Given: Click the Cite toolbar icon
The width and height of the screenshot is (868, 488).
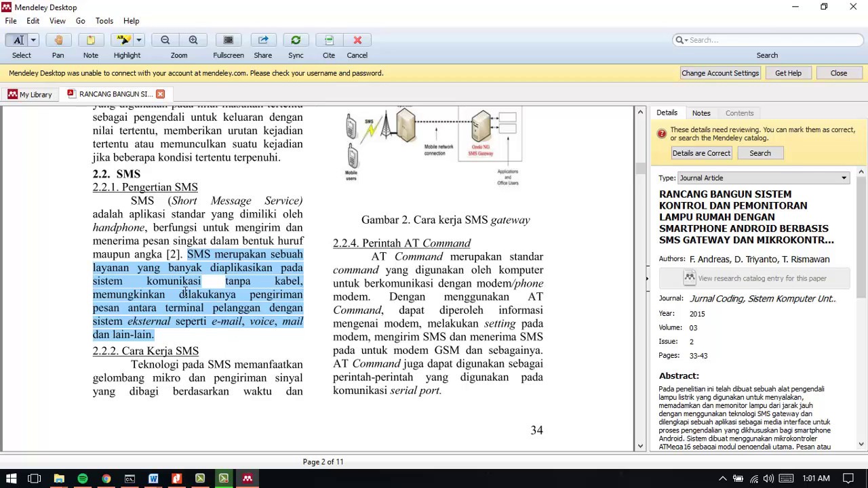Looking at the screenshot, I should pyautogui.click(x=329, y=40).
